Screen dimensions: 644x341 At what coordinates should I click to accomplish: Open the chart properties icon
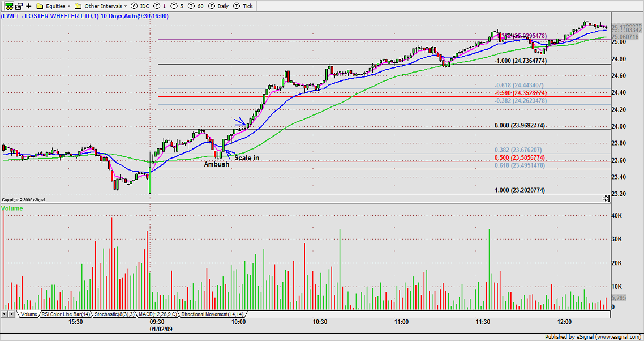pyautogui.click(x=18, y=6)
